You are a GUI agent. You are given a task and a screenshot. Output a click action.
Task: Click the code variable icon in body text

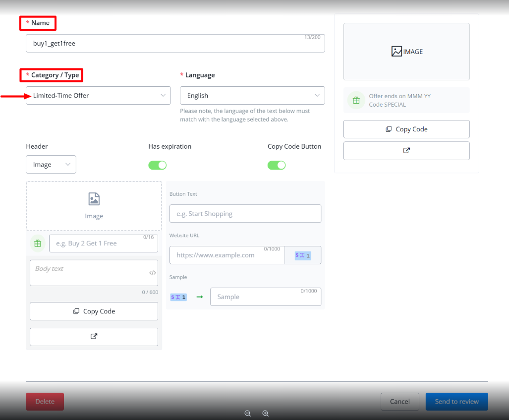click(x=152, y=273)
